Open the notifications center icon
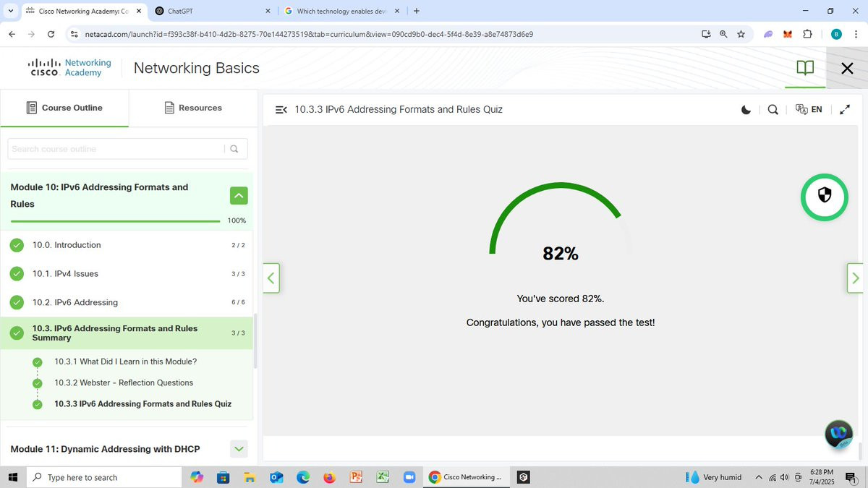 point(851,477)
